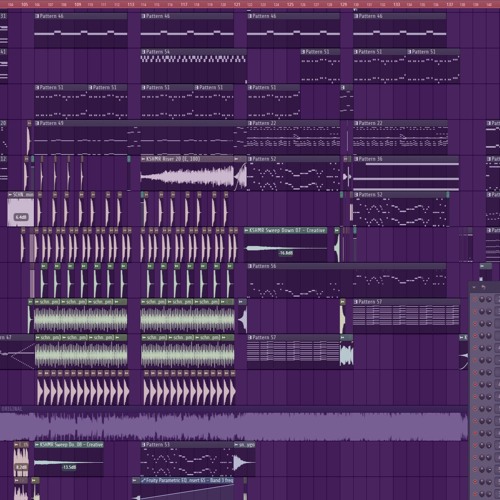Screen dimensions: 500x500
Task: Click the SCHN_min audio clip icon
Action: tap(10, 195)
